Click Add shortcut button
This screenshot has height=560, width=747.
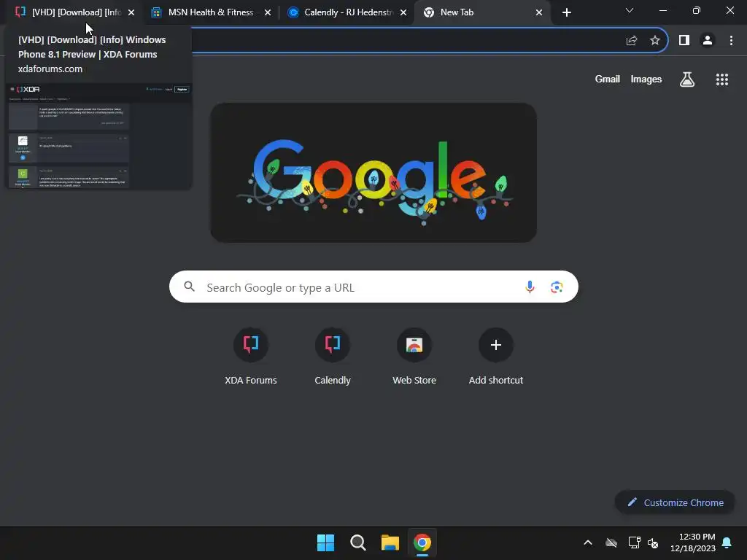496,356
